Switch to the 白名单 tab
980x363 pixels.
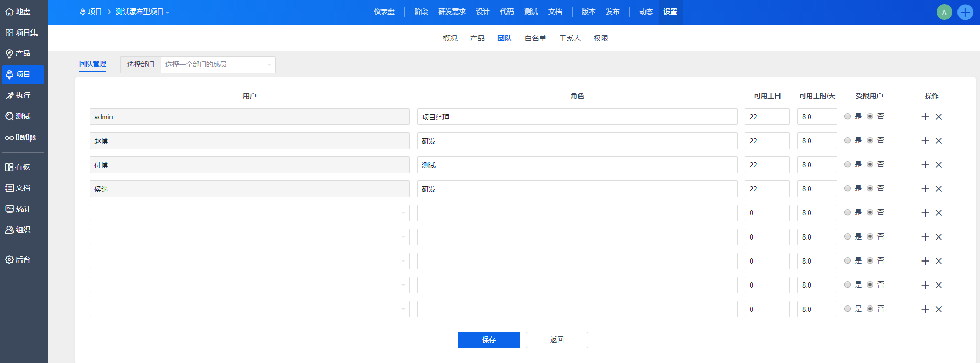tap(535, 38)
